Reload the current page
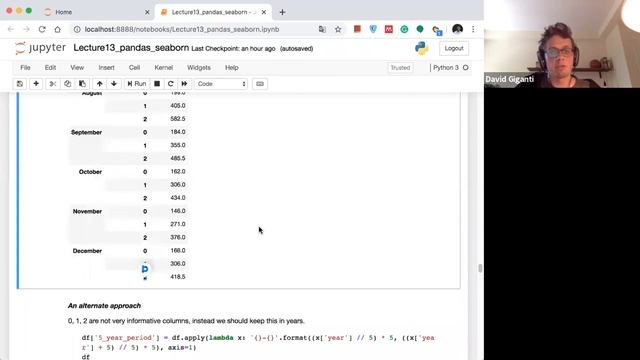The height and width of the screenshot is (360, 640). 42,29
